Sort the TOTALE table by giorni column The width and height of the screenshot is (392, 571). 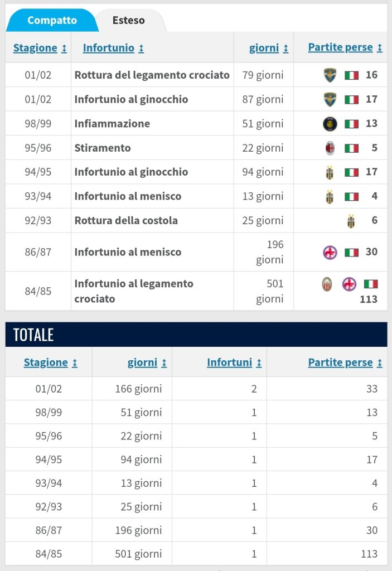click(x=147, y=362)
